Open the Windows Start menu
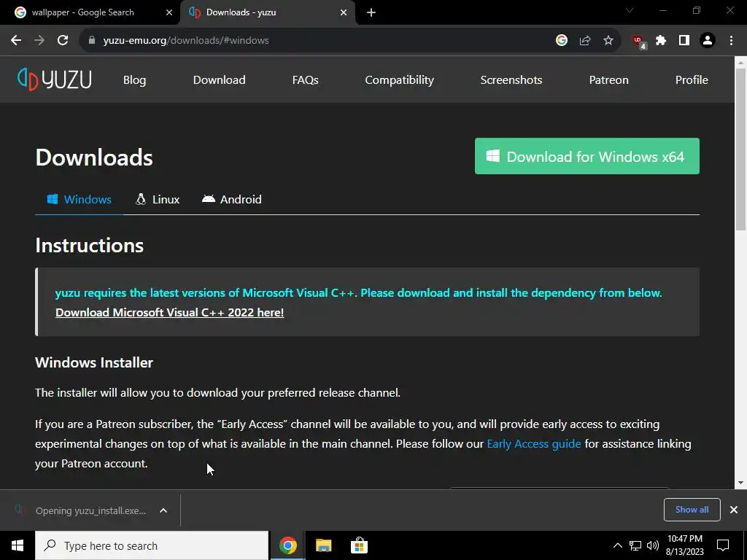 [18, 545]
